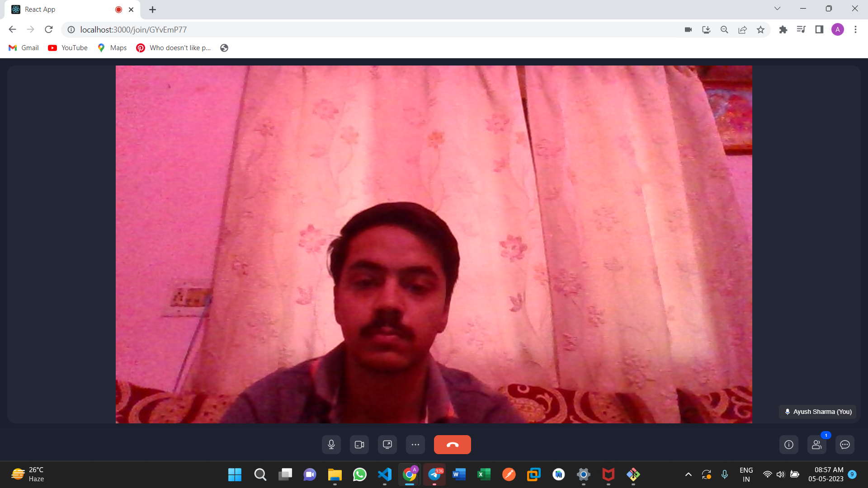Toggle the video camera off
The width and height of the screenshot is (868, 488).
click(359, 444)
